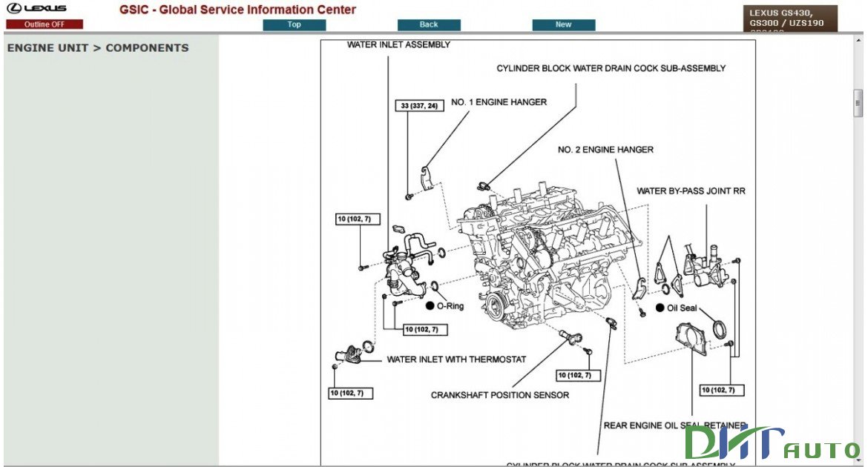Click the NO. 1 ENGINE HANGER label
This screenshot has width=868, height=467.
click(x=499, y=102)
